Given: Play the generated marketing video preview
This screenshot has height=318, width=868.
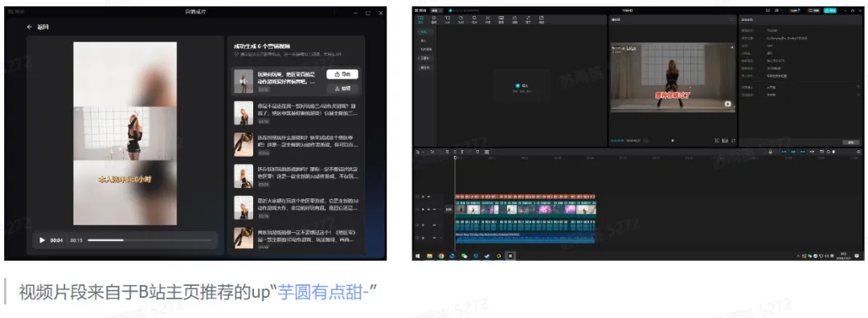Looking at the screenshot, I should click(x=42, y=240).
